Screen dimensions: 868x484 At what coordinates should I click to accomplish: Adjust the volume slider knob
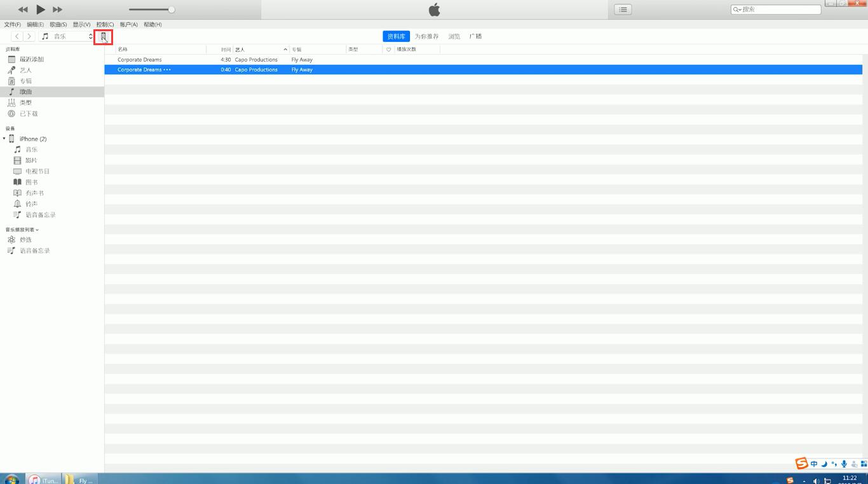coord(172,10)
